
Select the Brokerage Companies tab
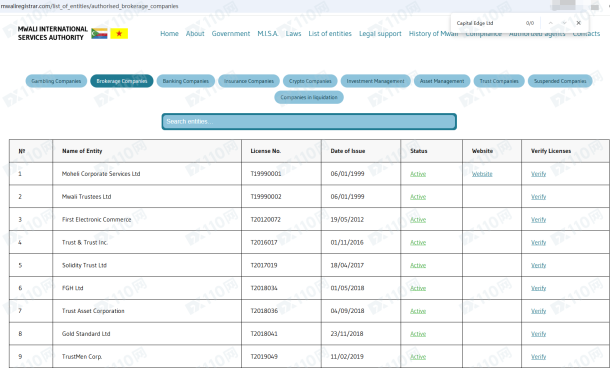coord(122,81)
